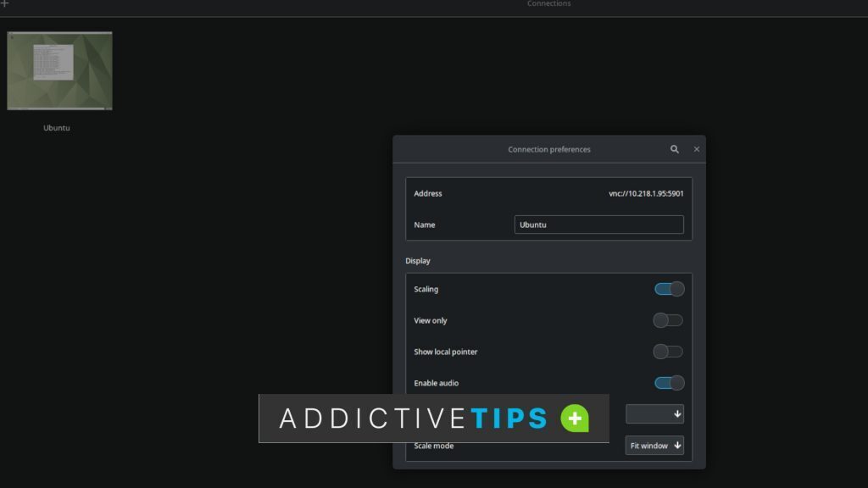Open search with the magnifying glass icon

(x=675, y=148)
